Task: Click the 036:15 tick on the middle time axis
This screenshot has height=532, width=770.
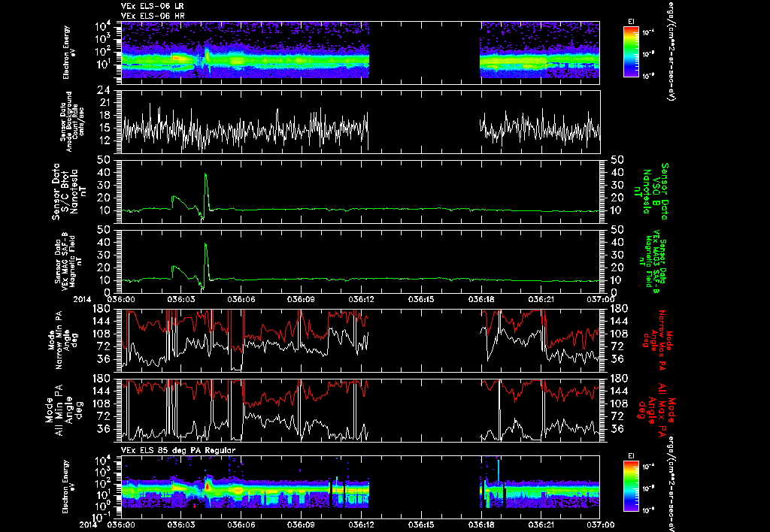Action: point(421,291)
